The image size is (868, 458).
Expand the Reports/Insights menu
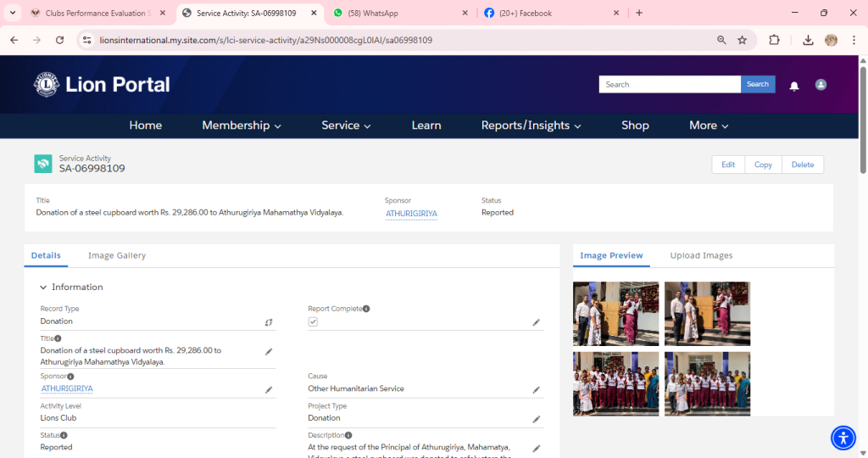click(x=531, y=126)
